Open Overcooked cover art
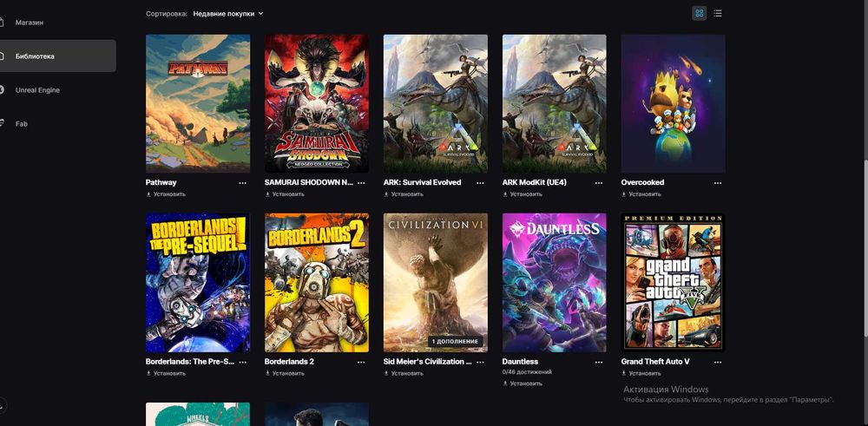The image size is (868, 426). coord(674,103)
